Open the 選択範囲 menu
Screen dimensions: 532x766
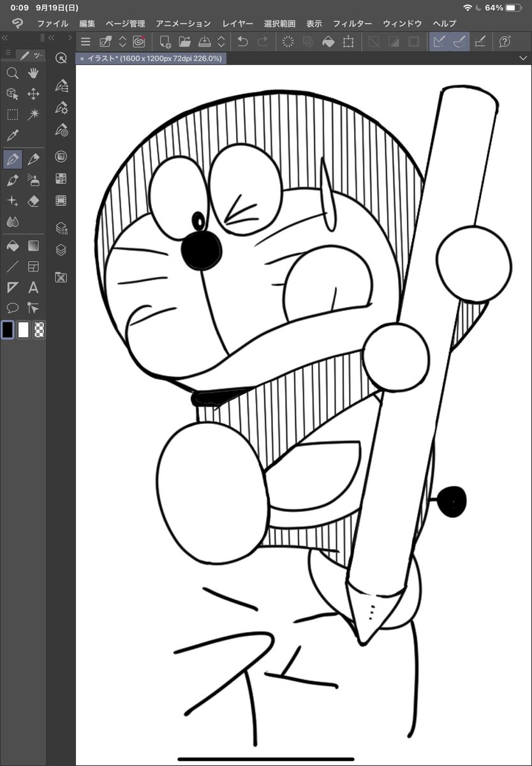click(279, 24)
